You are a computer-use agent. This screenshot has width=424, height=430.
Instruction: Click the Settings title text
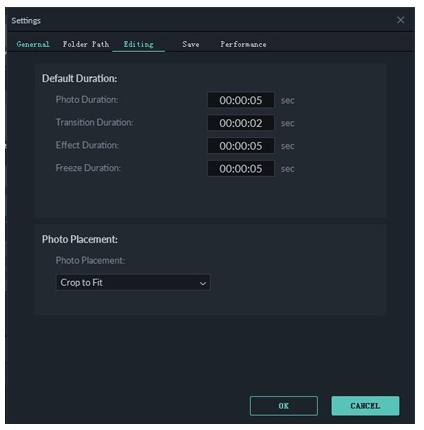[x=26, y=21]
